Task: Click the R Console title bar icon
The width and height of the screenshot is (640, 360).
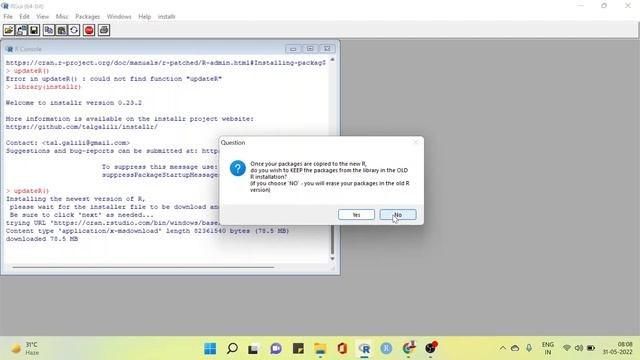Action: tap(9, 49)
